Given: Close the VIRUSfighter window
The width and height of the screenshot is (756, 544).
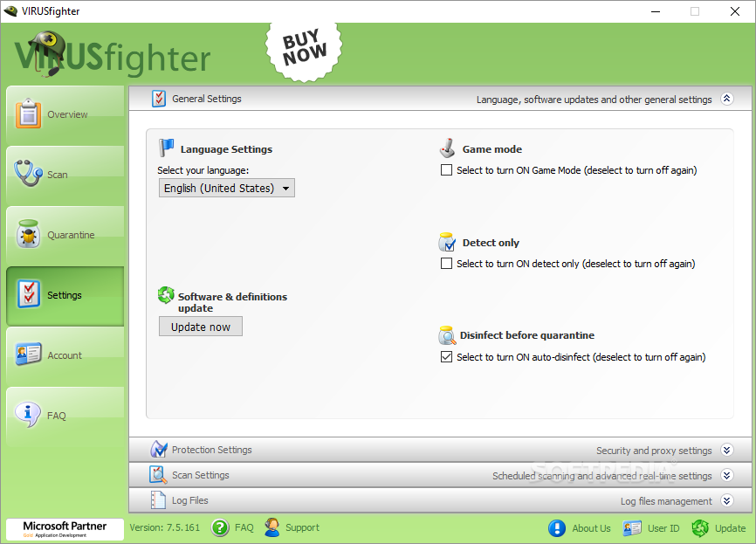Looking at the screenshot, I should [x=735, y=11].
